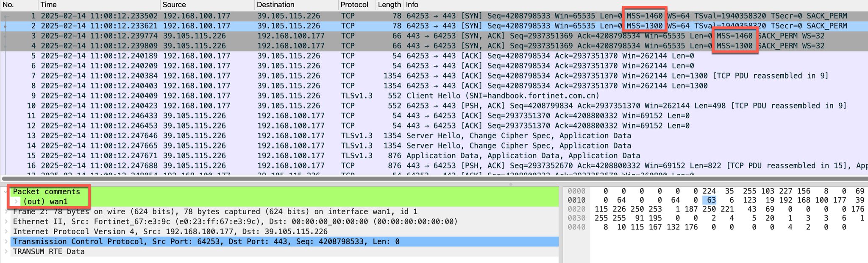Select packet 1 SYN with MSS=1460
Image resolution: width=868 pixels, height=263 pixels.
(434, 16)
